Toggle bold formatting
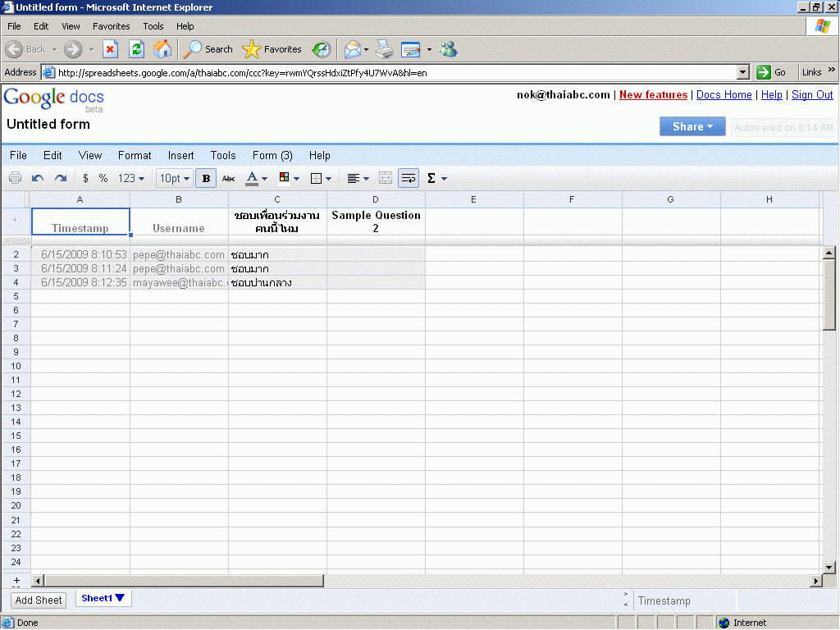 (206, 178)
